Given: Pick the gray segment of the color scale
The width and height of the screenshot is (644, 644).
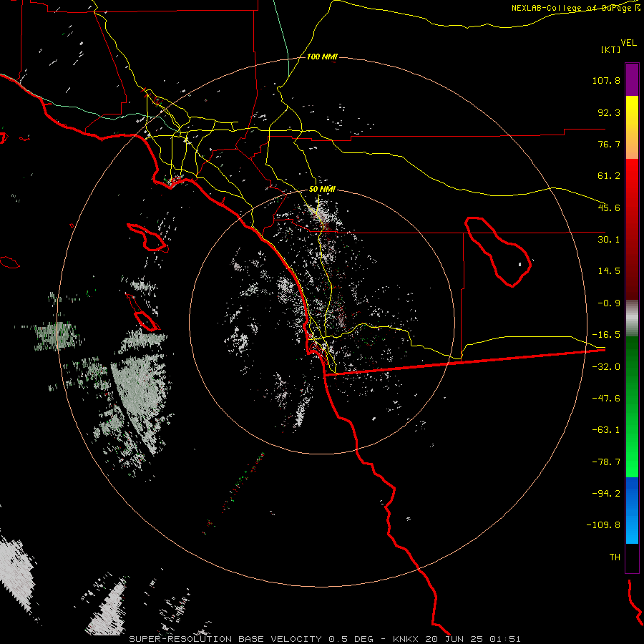Looking at the screenshot, I should (x=632, y=318).
